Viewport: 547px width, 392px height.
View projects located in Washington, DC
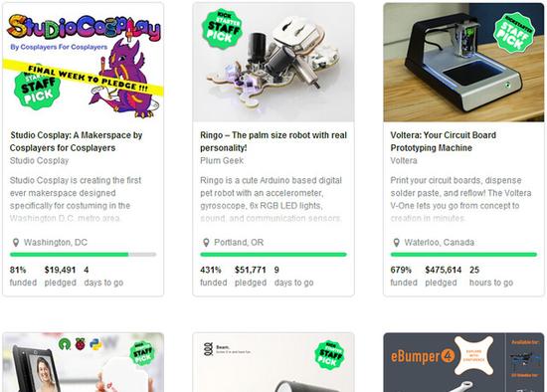point(56,242)
